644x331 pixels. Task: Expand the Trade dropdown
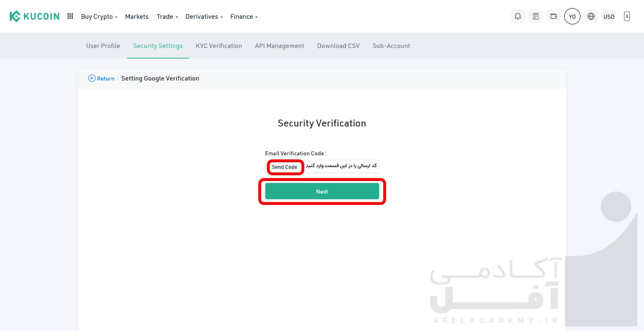167,17
